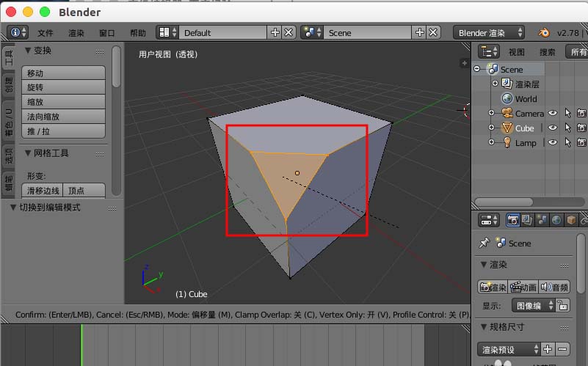Collapse the 网格工具 panel

pos(28,153)
